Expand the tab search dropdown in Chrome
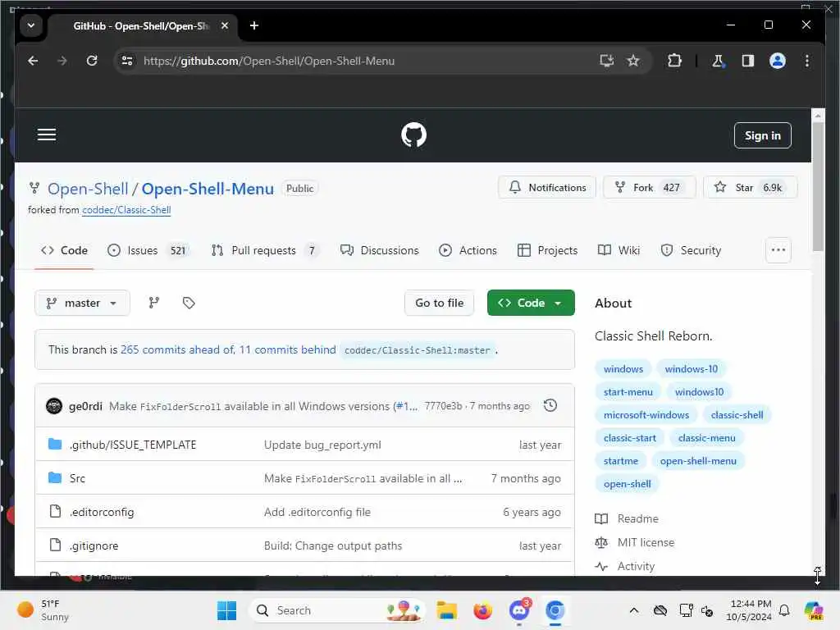The width and height of the screenshot is (840, 630). [31, 25]
